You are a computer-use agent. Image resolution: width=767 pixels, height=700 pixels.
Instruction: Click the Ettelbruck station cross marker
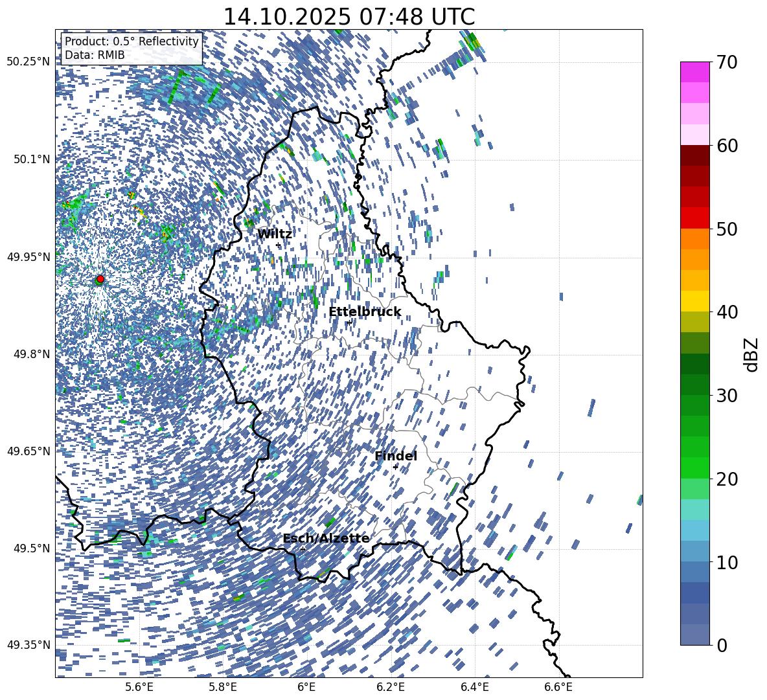pyautogui.click(x=349, y=322)
